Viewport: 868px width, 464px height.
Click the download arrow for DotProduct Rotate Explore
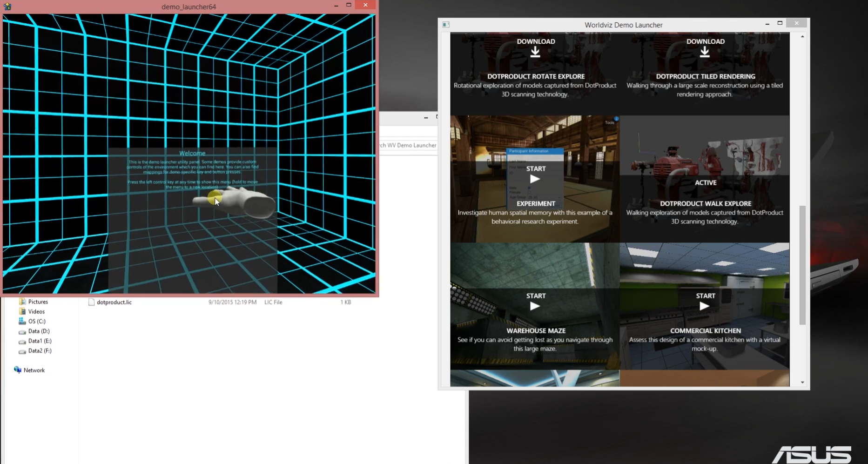535,52
